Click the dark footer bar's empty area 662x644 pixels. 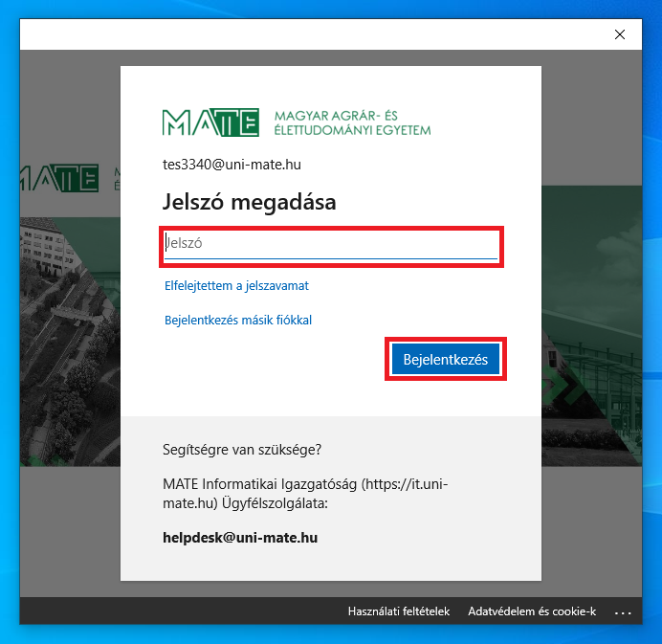coord(172,611)
